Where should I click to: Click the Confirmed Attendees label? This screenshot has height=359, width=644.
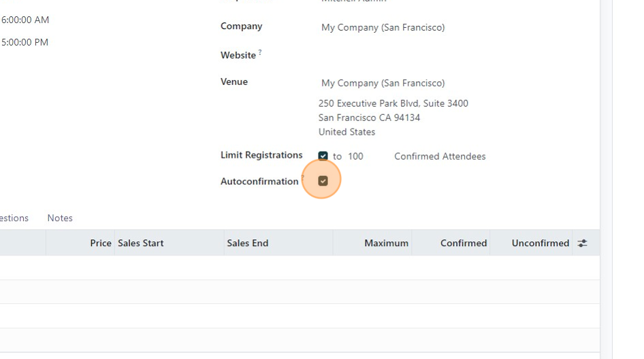440,156
